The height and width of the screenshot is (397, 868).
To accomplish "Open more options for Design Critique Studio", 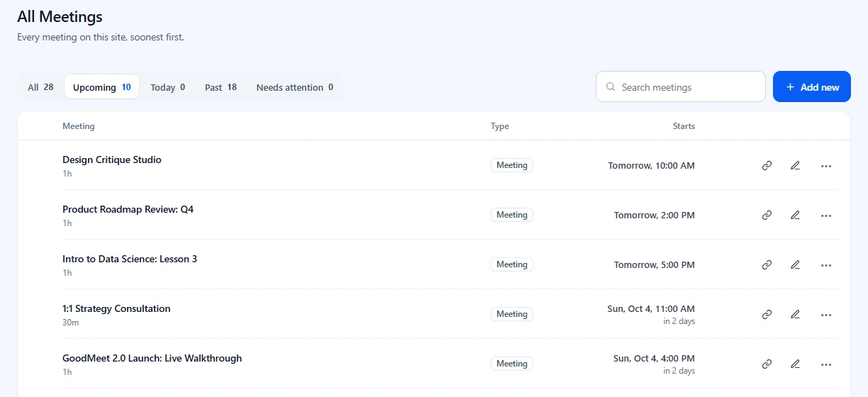I will pyautogui.click(x=825, y=166).
